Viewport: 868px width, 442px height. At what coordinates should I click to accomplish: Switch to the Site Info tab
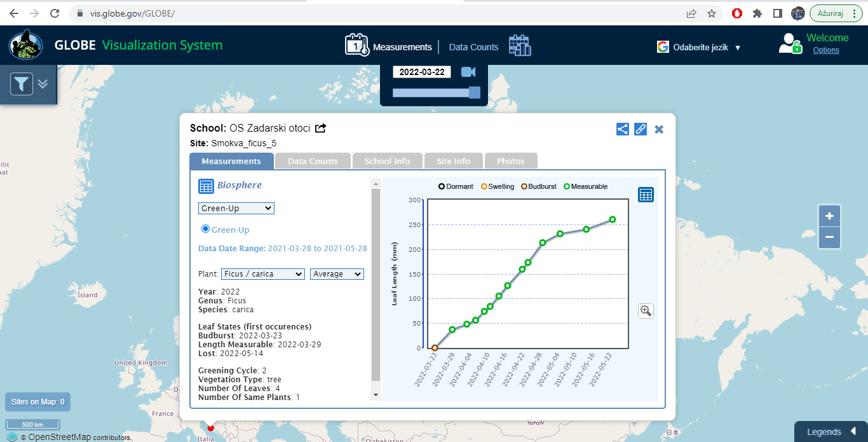pos(453,161)
